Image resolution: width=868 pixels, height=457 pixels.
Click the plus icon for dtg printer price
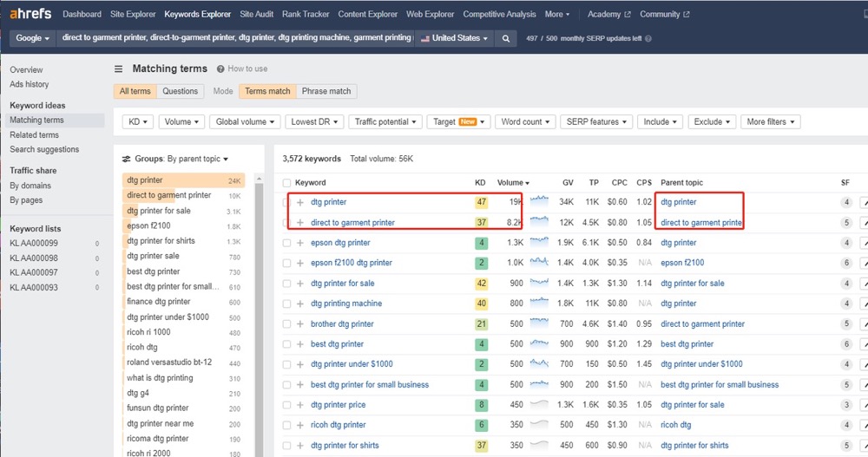pyautogui.click(x=300, y=405)
